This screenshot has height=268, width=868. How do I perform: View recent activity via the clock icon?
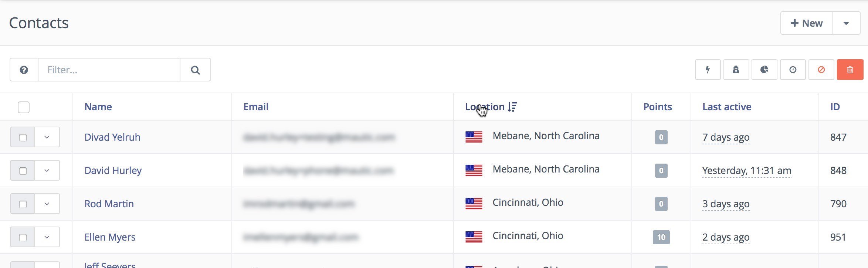(793, 70)
